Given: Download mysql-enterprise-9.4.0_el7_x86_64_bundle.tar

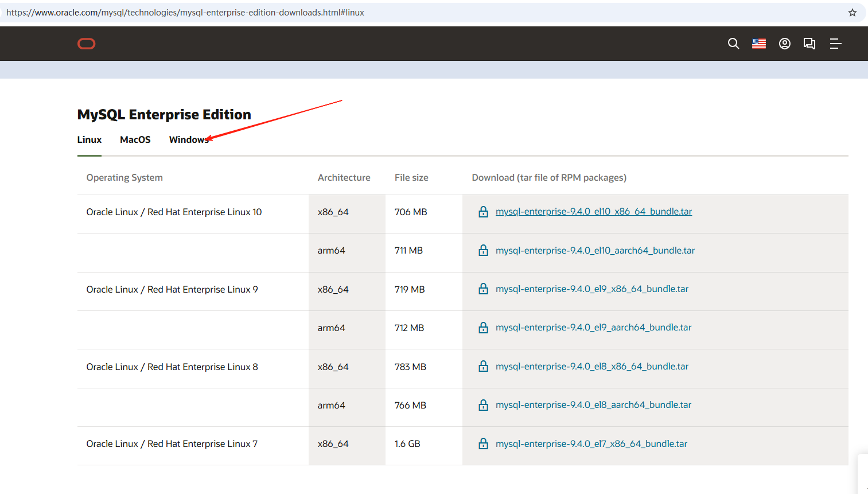Looking at the screenshot, I should [x=591, y=444].
